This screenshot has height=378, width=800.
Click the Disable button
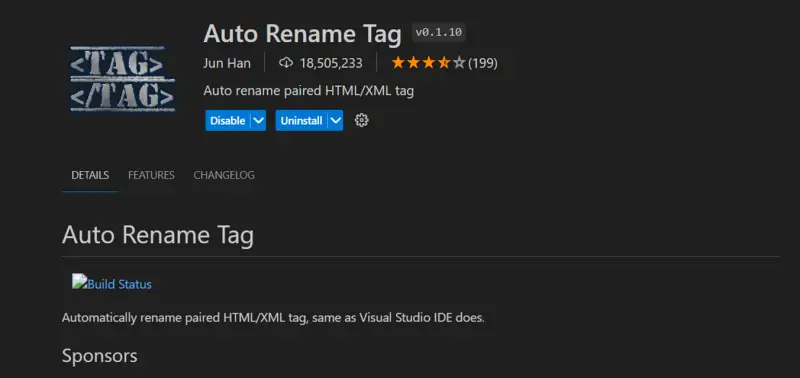tap(228, 120)
